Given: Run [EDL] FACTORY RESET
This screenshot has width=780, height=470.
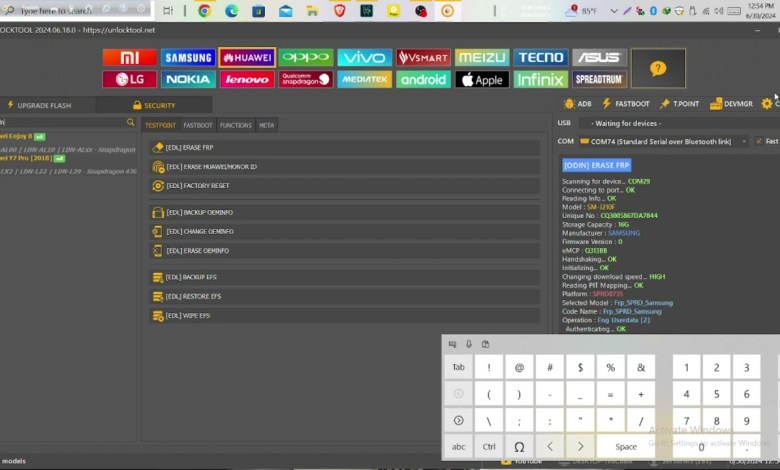Looking at the screenshot, I should coord(344,186).
